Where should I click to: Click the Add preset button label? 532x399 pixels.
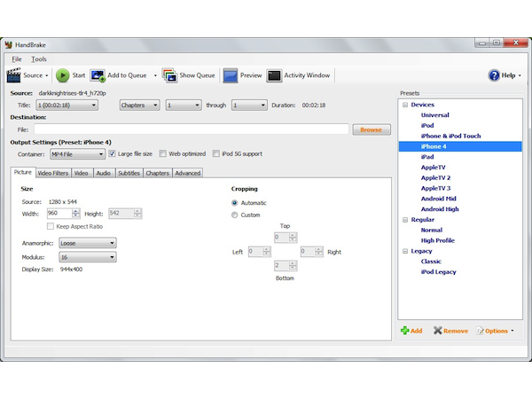(x=417, y=331)
